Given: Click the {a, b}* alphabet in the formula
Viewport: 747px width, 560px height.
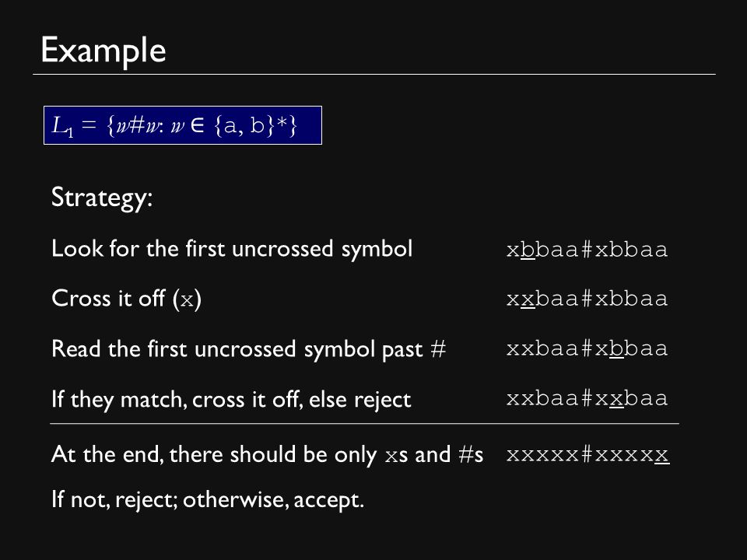Looking at the screenshot, I should point(256,125).
